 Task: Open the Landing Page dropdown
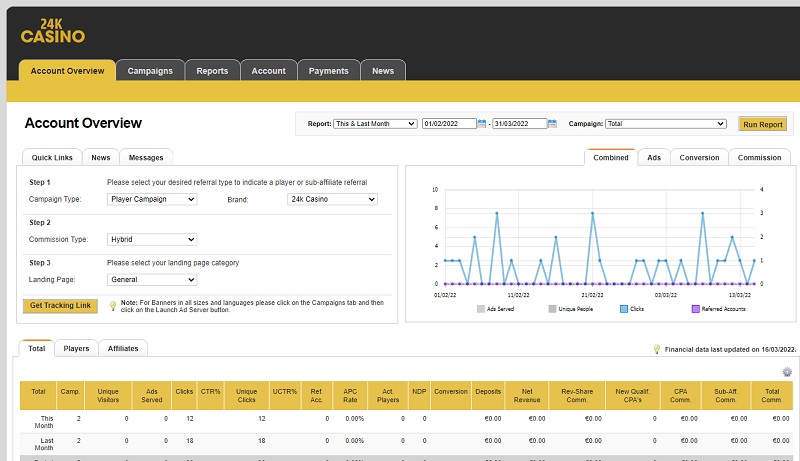click(152, 280)
